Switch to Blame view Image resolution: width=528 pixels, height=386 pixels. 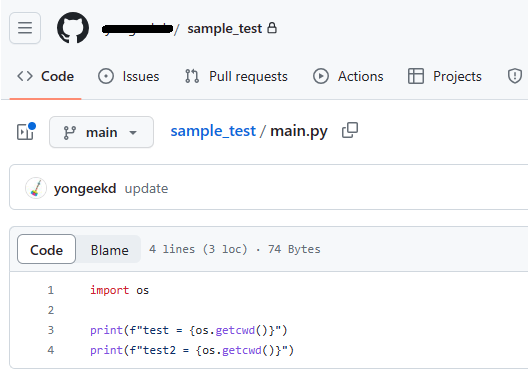(x=109, y=250)
